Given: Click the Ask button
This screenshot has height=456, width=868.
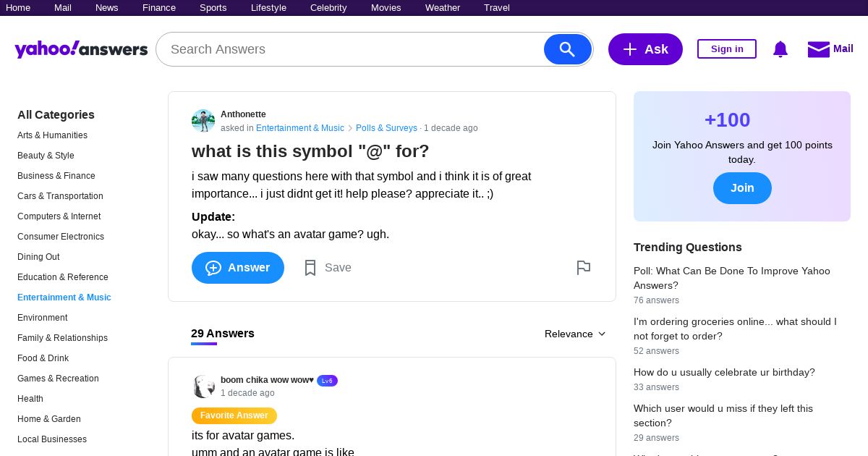Looking at the screenshot, I should (645, 49).
